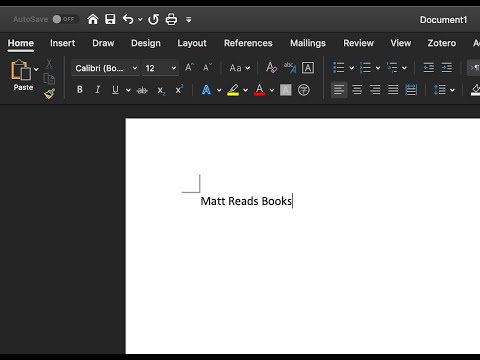The width and height of the screenshot is (480, 360).
Task: Open the Change Case Aa menu
Action: coord(239,68)
